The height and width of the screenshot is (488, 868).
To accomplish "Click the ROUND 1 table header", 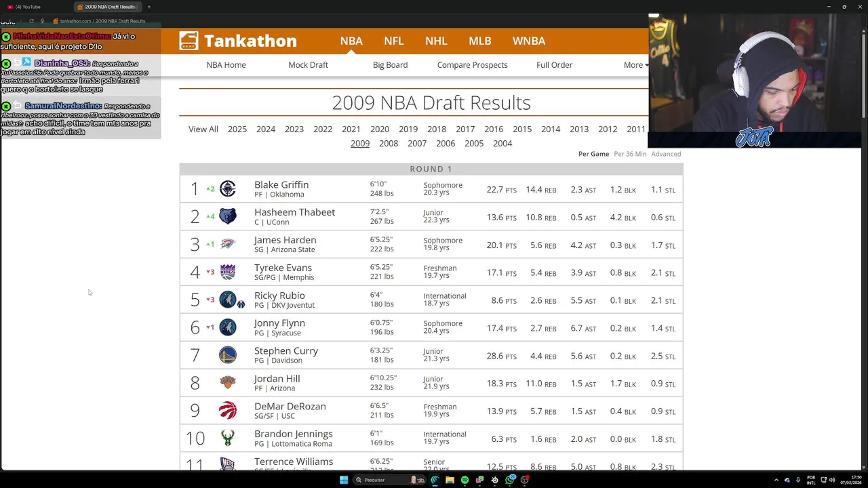I will point(431,169).
